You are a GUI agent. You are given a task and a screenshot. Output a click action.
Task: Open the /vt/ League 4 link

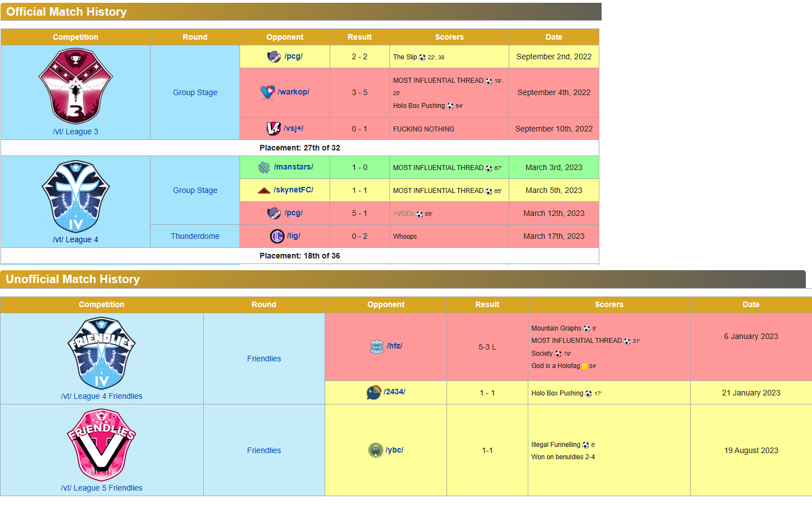pyautogui.click(x=76, y=239)
